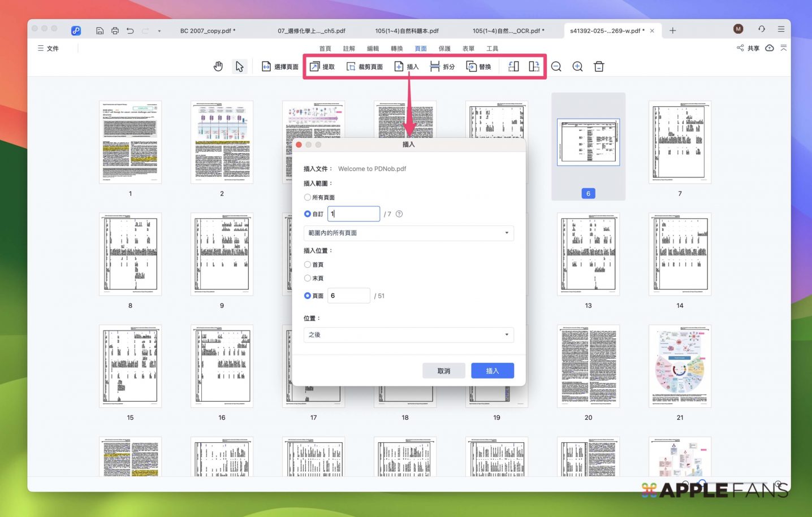Open the BC 2007_copy.pdf document tab
Screen dimensions: 812x517
click(x=208, y=31)
